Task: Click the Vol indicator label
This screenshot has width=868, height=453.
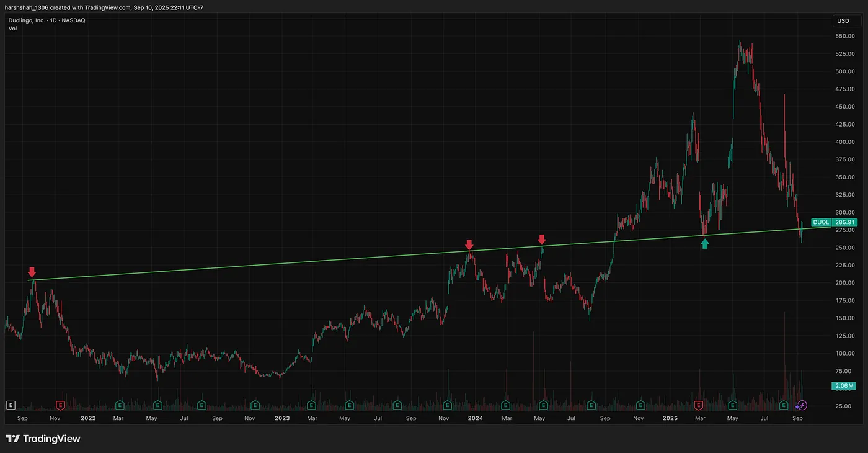Action: (12, 29)
